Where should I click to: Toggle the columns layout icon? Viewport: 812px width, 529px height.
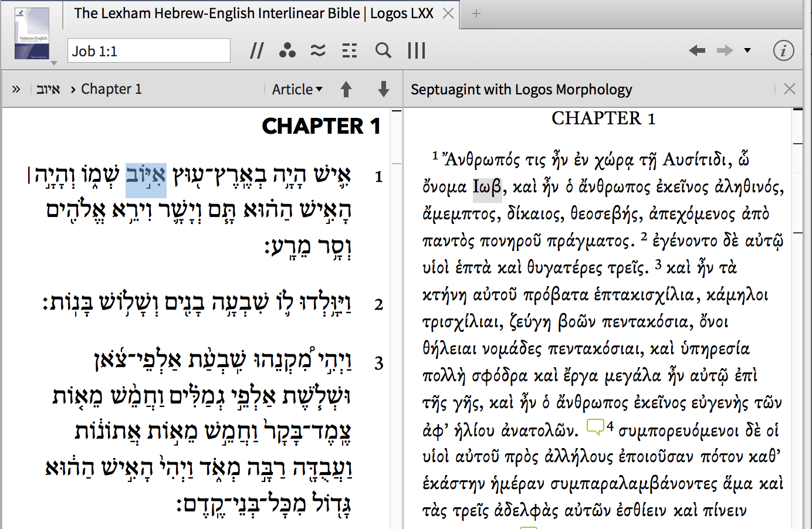(417, 50)
